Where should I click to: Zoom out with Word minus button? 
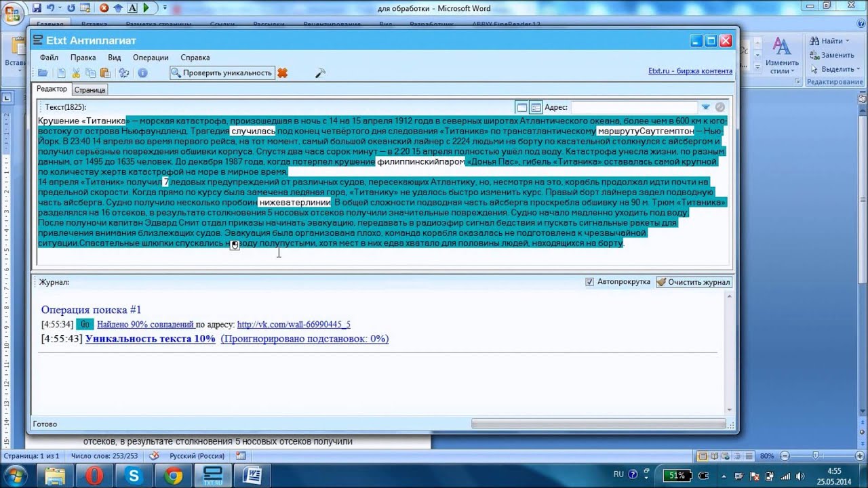785,455
